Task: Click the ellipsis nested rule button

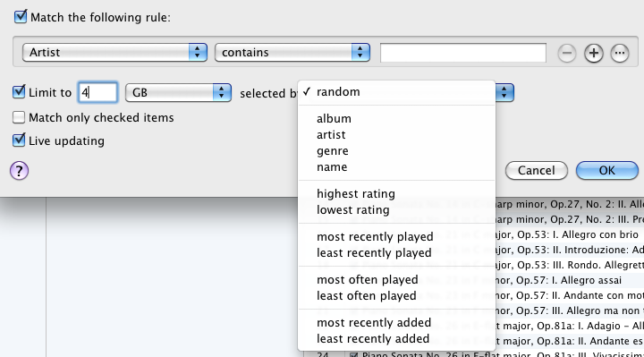Action: pos(620,53)
